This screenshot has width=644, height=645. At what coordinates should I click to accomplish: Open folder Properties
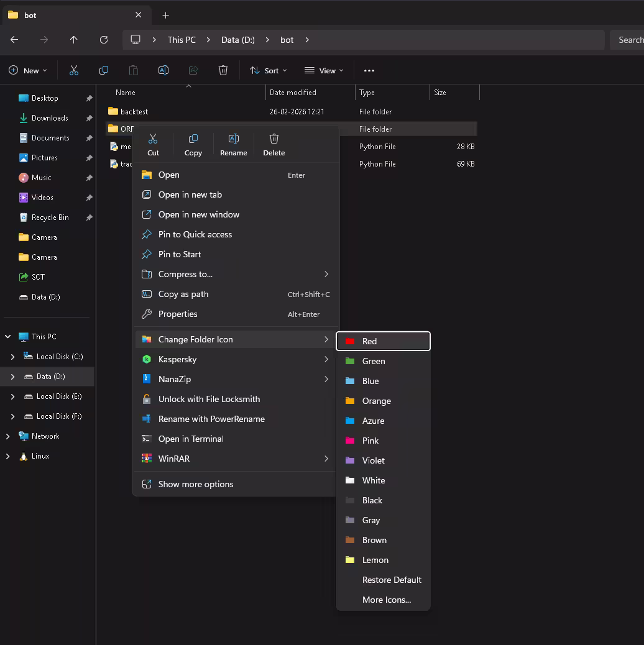click(236, 314)
